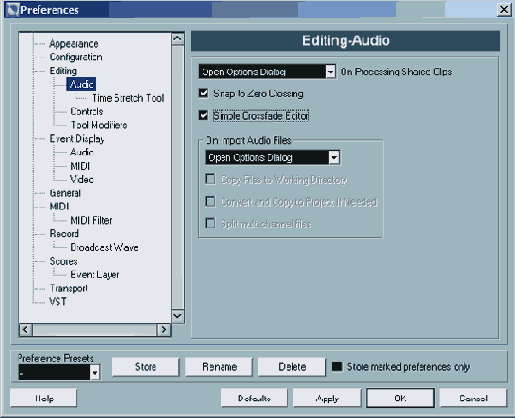Click the tree scroll down arrow
The height and width of the screenshot is (418, 515).
point(178,316)
